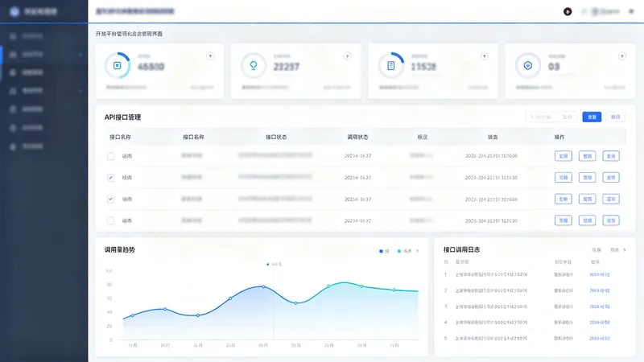Click the middle action button in table row one
644x362 pixels.
(588, 156)
